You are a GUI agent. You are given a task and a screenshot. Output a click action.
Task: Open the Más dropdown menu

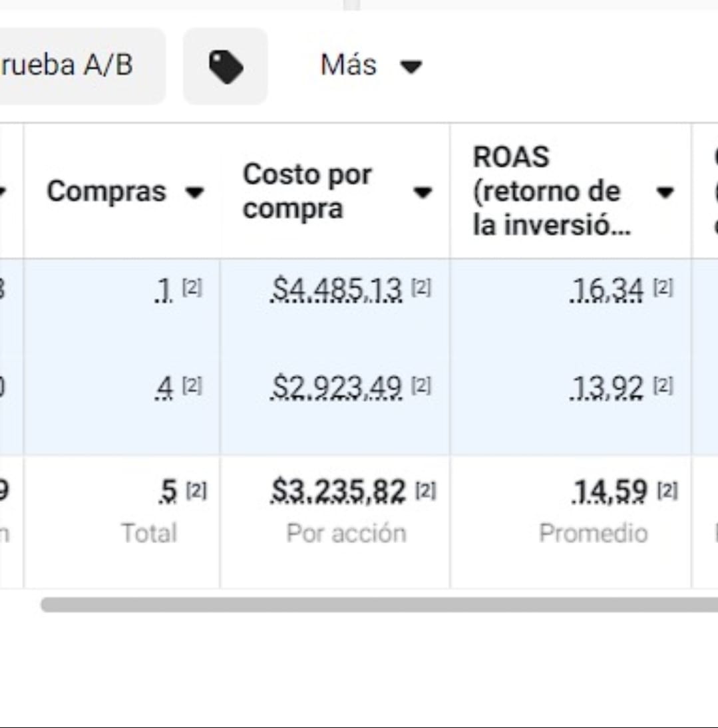[x=371, y=66]
